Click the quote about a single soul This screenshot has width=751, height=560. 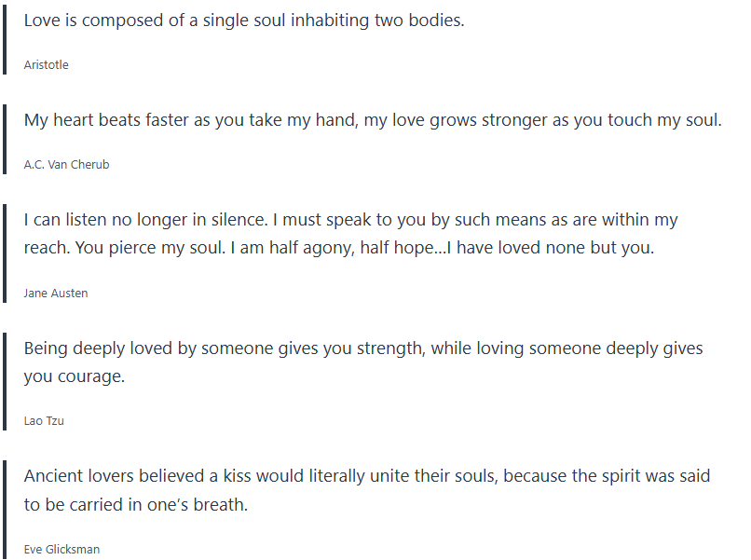click(243, 20)
